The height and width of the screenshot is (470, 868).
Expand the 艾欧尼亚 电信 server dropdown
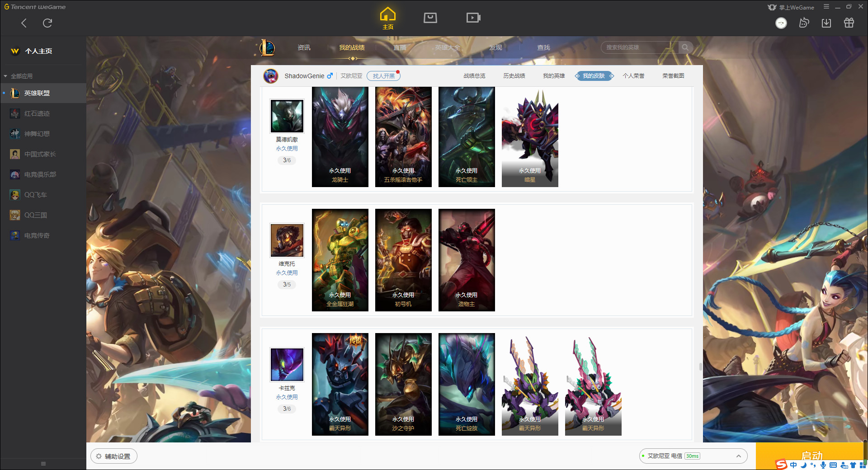pyautogui.click(x=693, y=456)
